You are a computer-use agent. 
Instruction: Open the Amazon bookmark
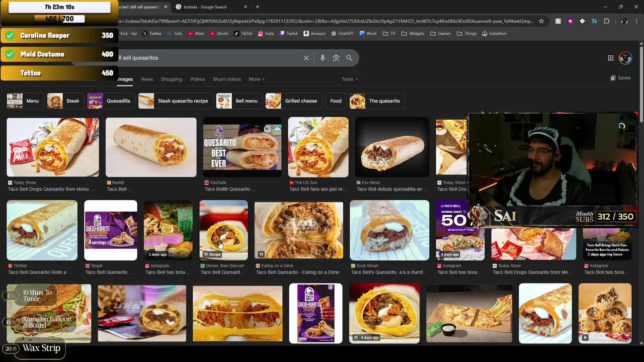(314, 34)
